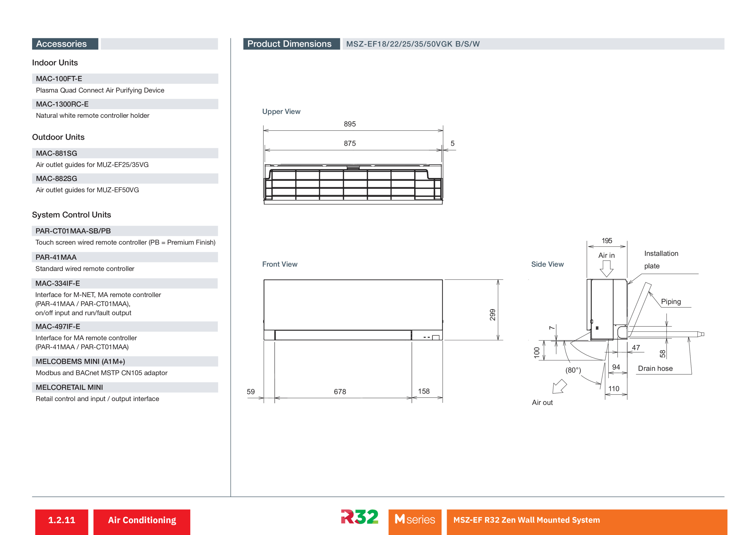Image resolution: width=756 pixels, height=535 pixels.
Task: Click the Upper View label
Action: tap(281, 111)
